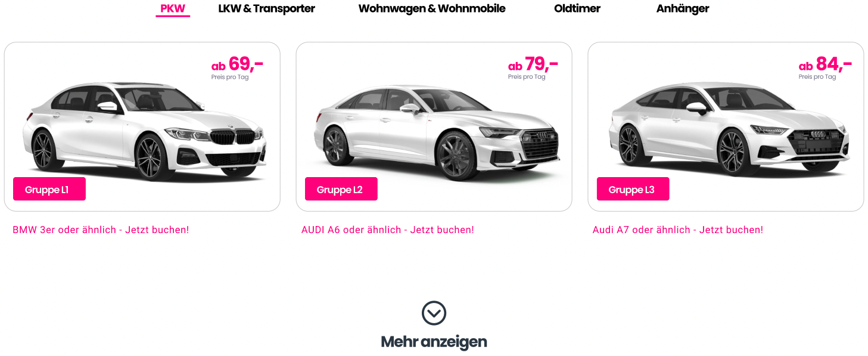Screen dimensions: 868x356
Task: Open BMW 3er oder ähnlich booking link
Action: pos(101,230)
